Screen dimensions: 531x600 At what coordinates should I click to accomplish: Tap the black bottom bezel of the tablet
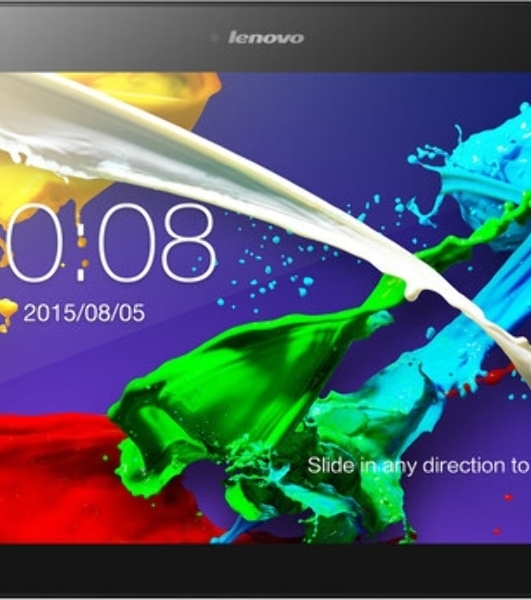266,570
